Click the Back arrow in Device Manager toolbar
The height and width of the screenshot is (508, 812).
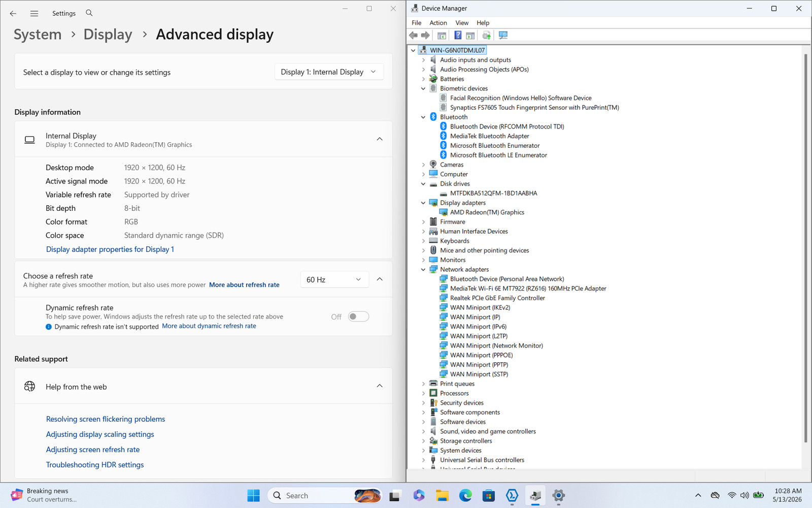414,35
